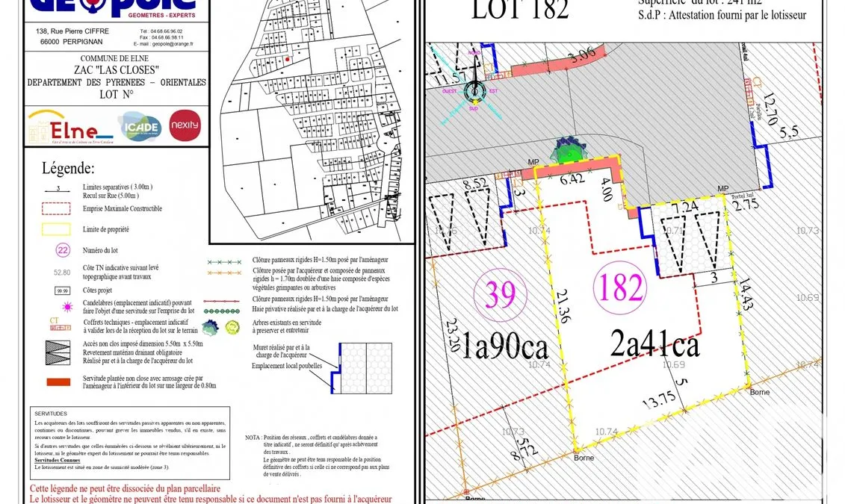
Task: Click the 1a90ca area label
Action: point(504,348)
